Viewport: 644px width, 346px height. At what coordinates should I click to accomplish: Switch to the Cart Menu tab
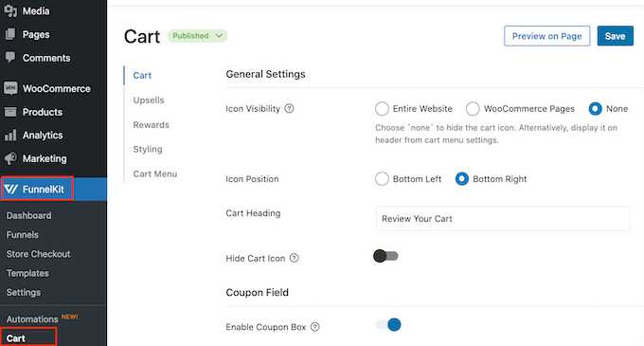[154, 173]
